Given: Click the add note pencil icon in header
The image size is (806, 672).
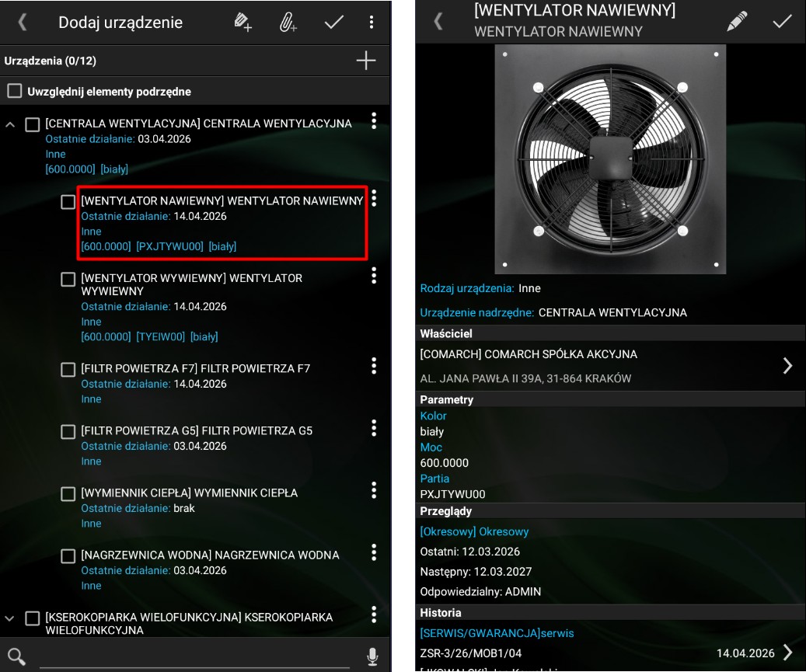Looking at the screenshot, I should point(243,23).
